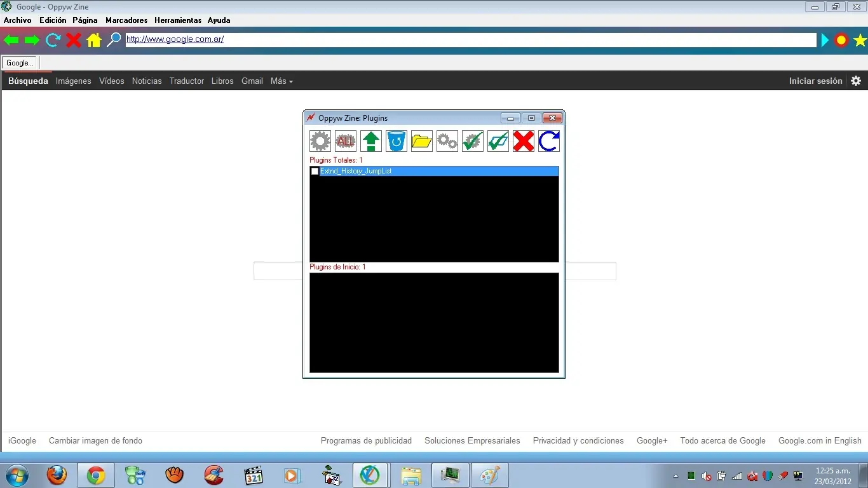Open Paint from the taskbar
This screenshot has width=868, height=488.
tap(489, 475)
